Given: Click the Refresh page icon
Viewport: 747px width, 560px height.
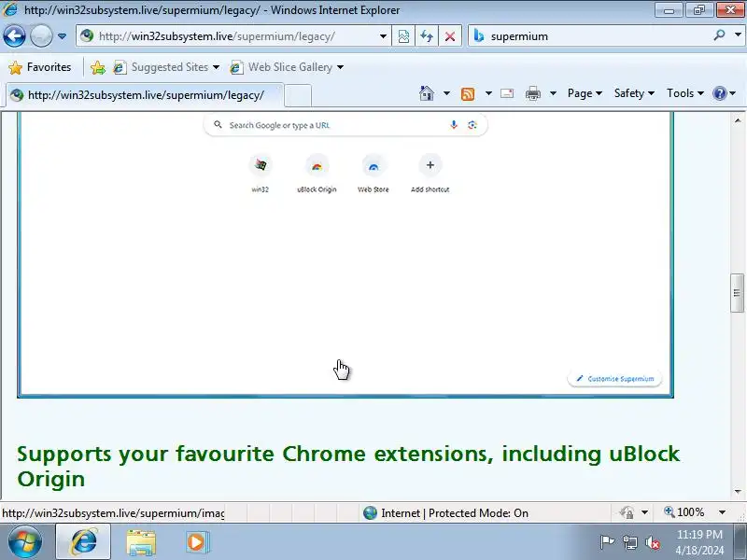Looking at the screenshot, I should (427, 36).
